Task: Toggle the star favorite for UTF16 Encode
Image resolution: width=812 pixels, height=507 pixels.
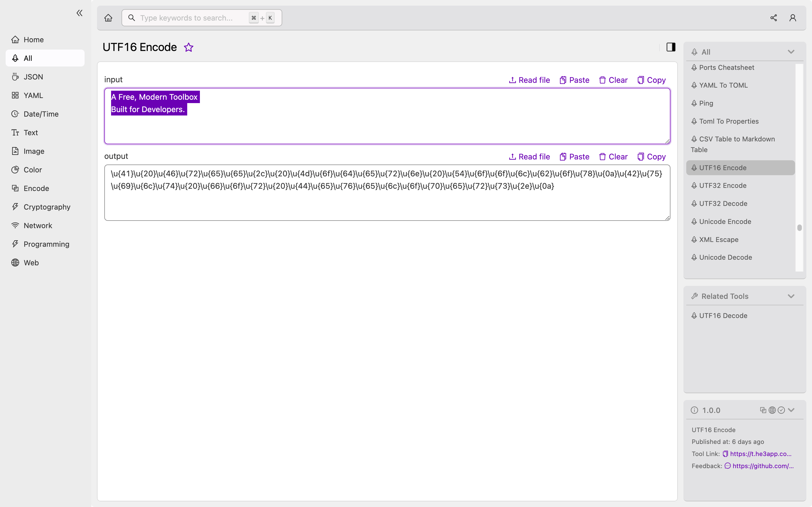Action: pyautogui.click(x=188, y=47)
